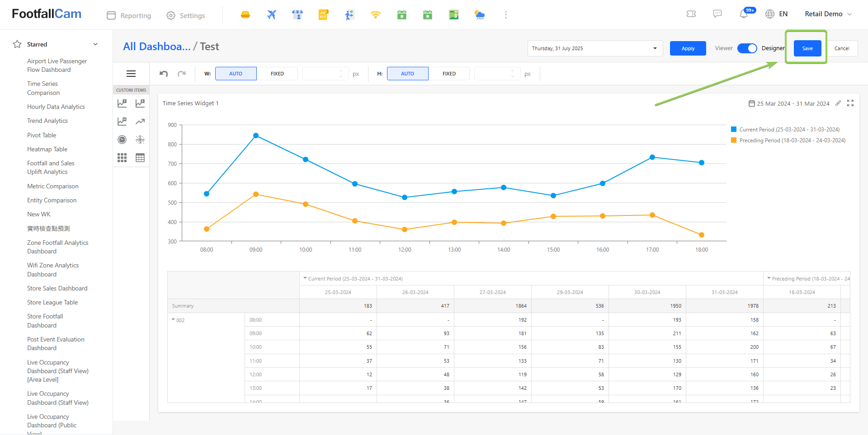
Task: Expand Time Series Widget to fullscreen
Action: pyautogui.click(x=850, y=103)
